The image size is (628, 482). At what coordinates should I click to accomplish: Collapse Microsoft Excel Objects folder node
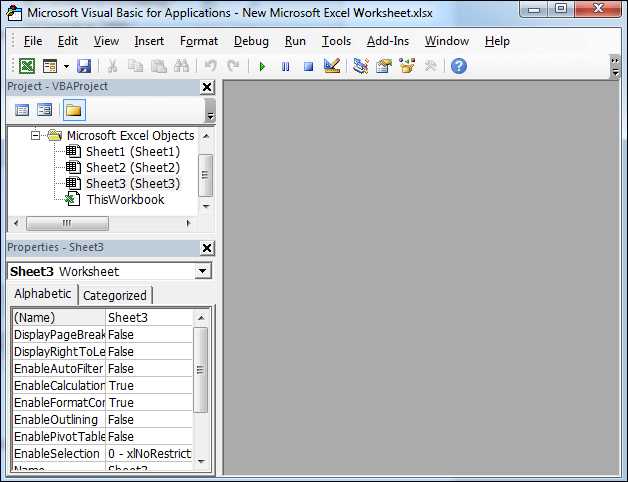pos(36,135)
